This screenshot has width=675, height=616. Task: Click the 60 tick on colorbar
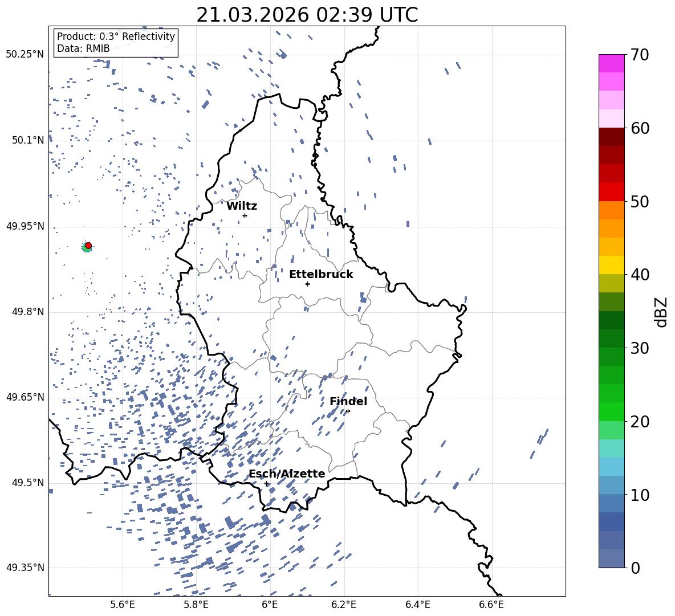point(640,128)
